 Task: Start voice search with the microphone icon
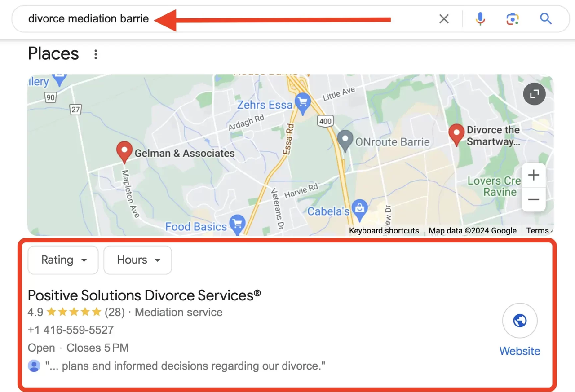(x=480, y=19)
